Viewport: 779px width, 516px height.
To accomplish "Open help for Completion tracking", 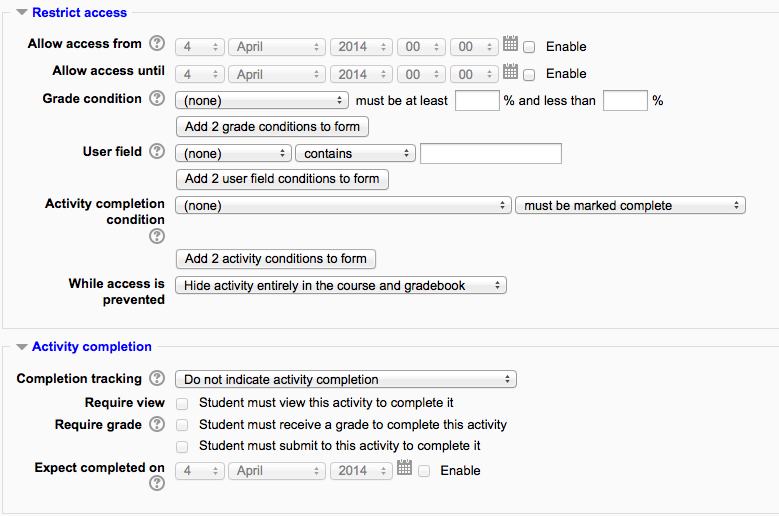I will [x=157, y=378].
